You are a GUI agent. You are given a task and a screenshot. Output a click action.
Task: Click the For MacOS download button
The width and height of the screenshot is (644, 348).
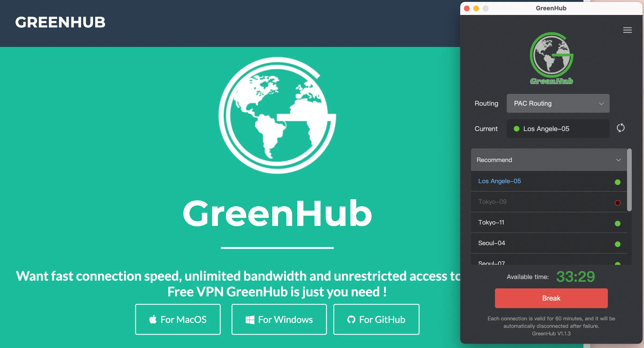point(178,319)
